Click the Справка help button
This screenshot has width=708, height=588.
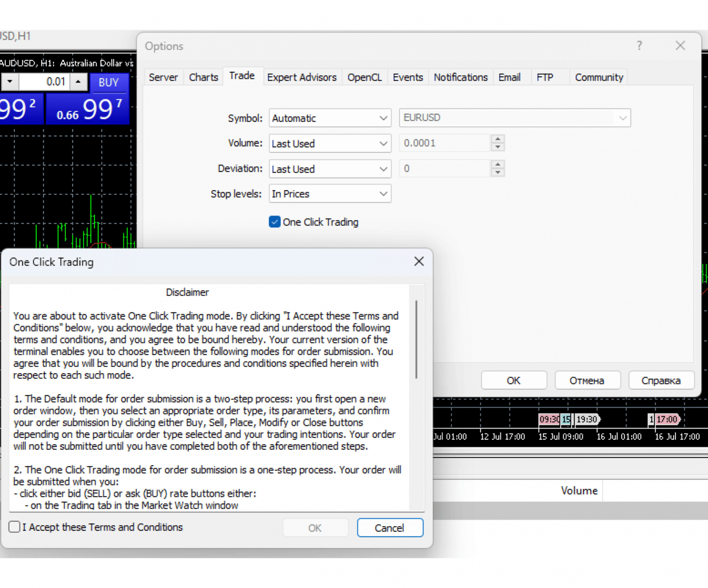pos(661,380)
